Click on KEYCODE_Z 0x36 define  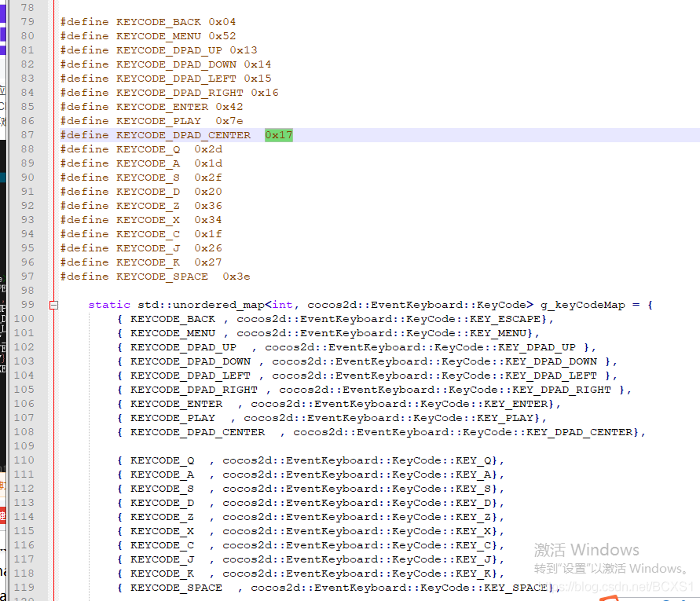click(x=141, y=206)
